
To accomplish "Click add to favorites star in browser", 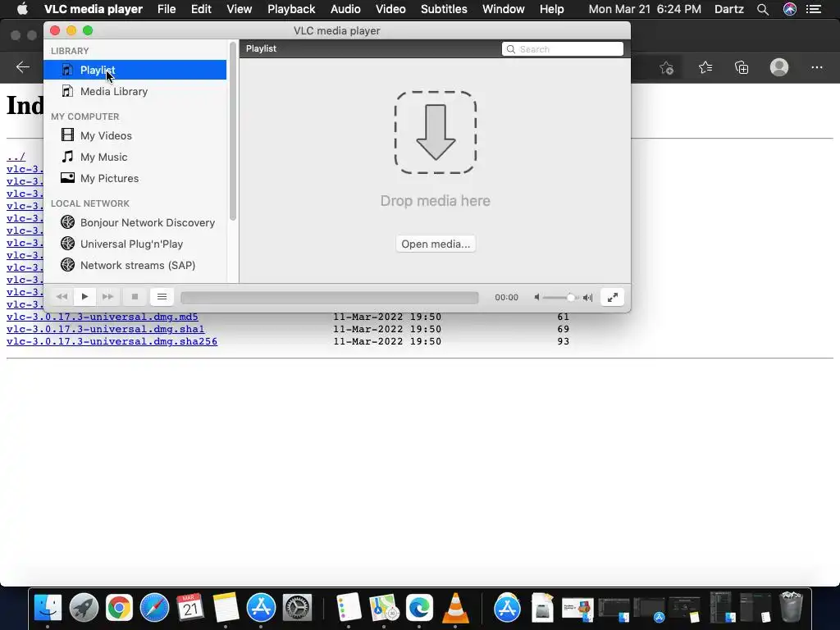I will click(x=666, y=67).
